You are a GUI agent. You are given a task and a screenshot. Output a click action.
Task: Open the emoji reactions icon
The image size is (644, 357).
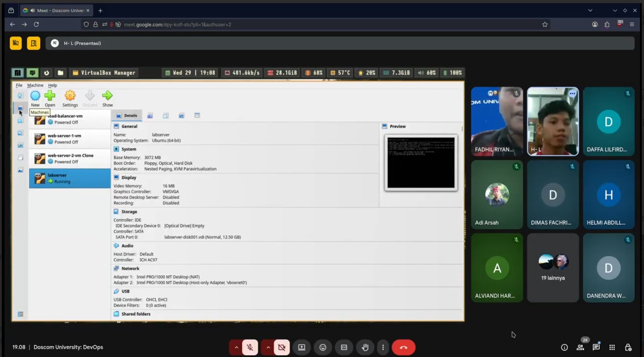[323, 348]
